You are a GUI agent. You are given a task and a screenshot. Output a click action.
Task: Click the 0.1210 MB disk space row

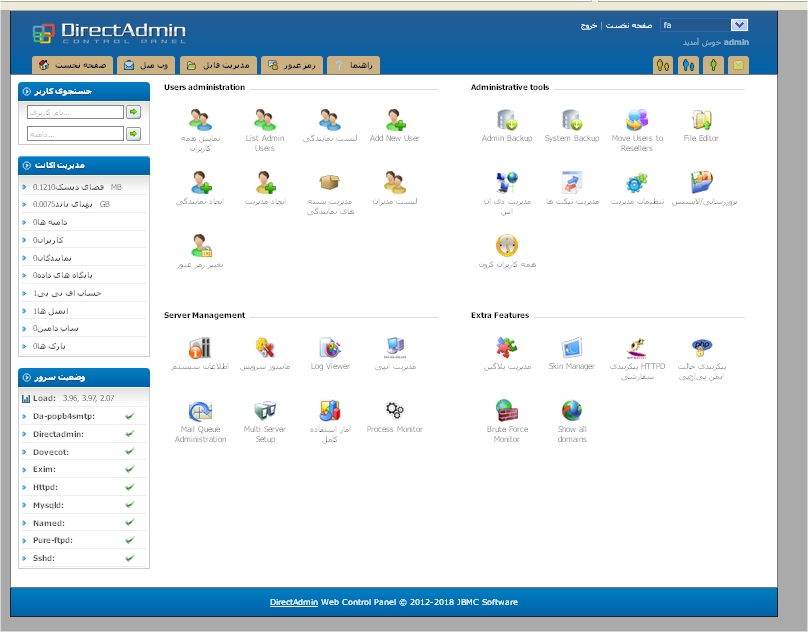click(84, 187)
